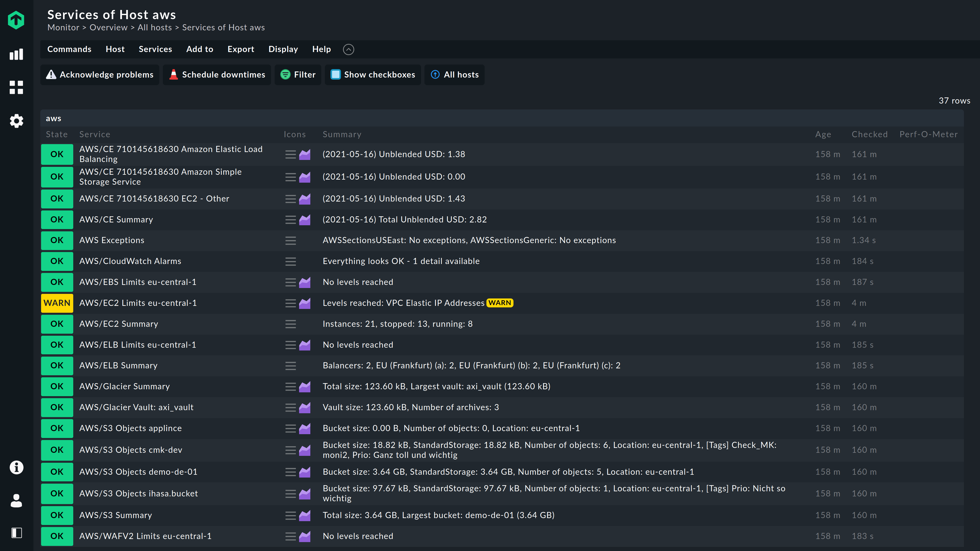
Task: Open graph icon for AWS/EBS Limits eu-central-1
Action: coord(305,282)
